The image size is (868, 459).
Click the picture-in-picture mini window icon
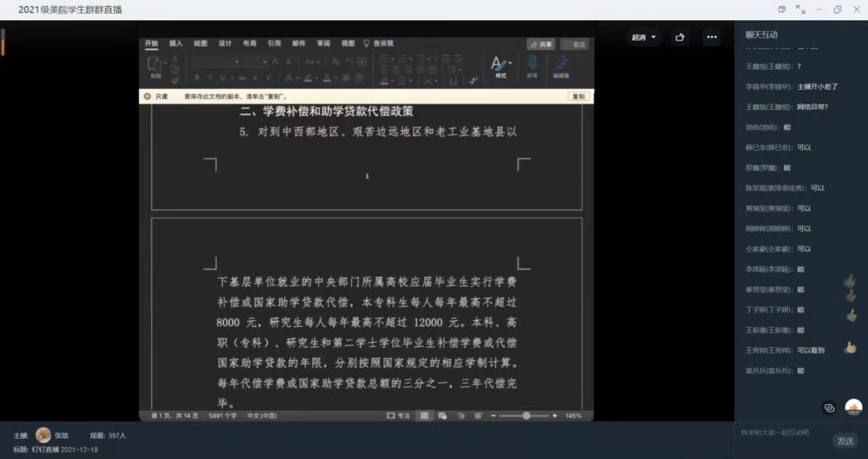(x=780, y=9)
